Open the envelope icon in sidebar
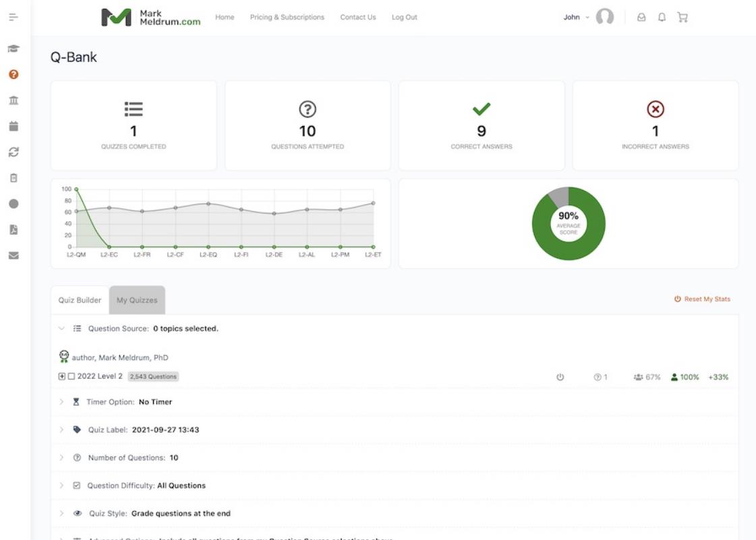 13,256
